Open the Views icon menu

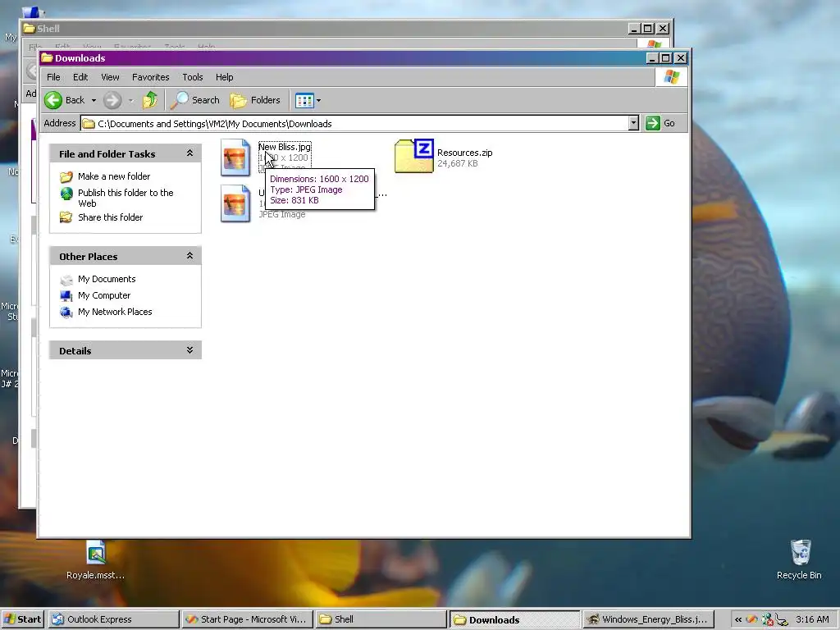[308, 100]
